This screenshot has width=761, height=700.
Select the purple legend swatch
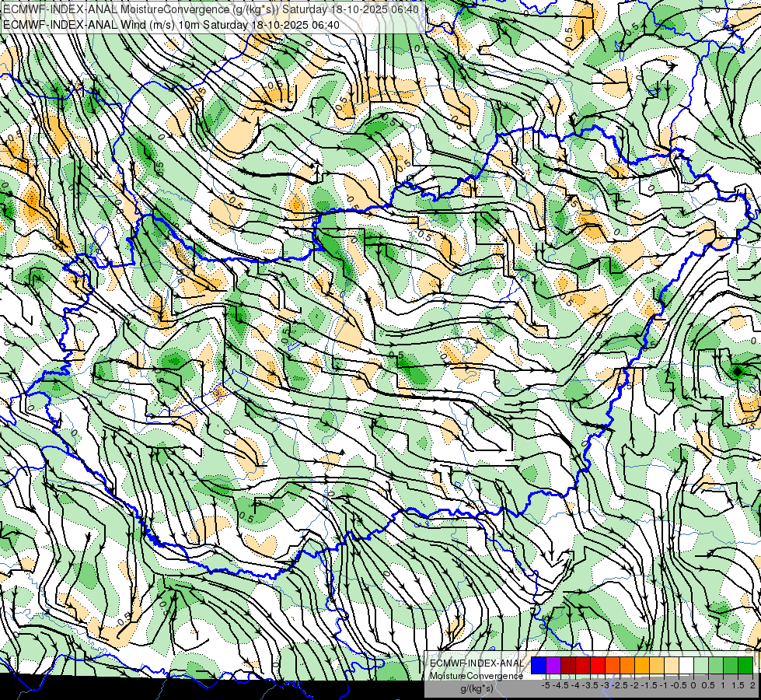pyautogui.click(x=553, y=665)
